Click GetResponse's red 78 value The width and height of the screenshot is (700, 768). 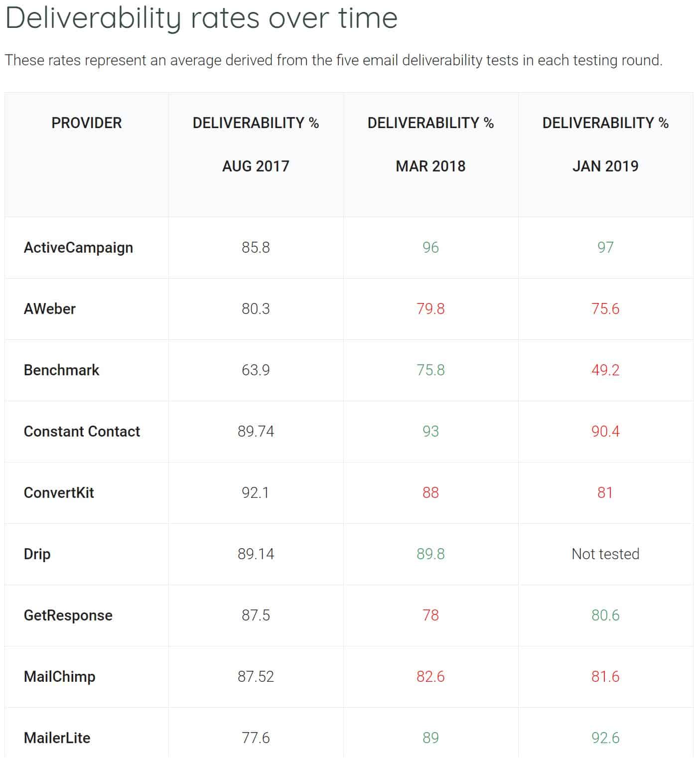click(x=430, y=615)
